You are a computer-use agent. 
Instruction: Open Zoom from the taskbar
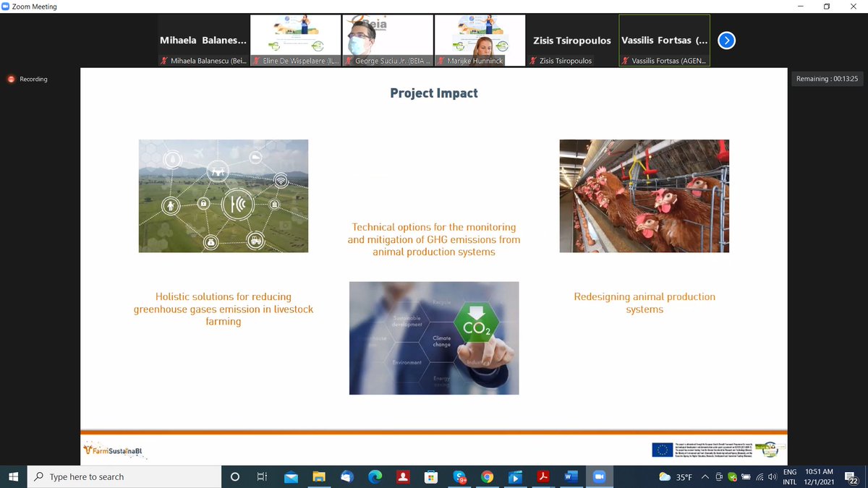click(599, 476)
